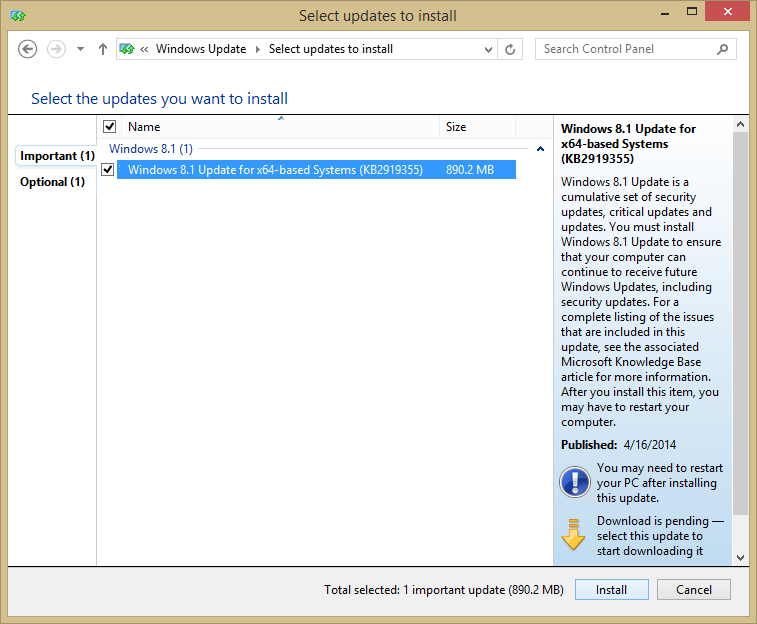Click Windows Update breadcrumb
The height and width of the screenshot is (624, 757).
tap(201, 49)
